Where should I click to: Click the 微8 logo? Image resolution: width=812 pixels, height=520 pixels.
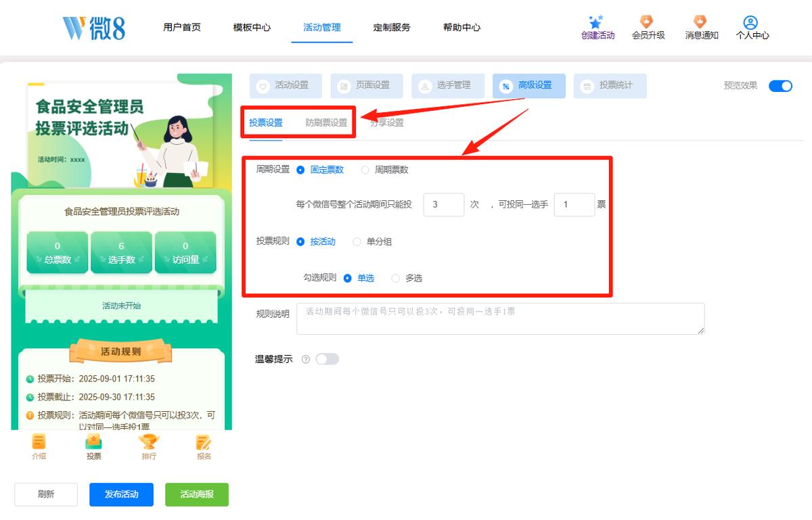[93, 27]
